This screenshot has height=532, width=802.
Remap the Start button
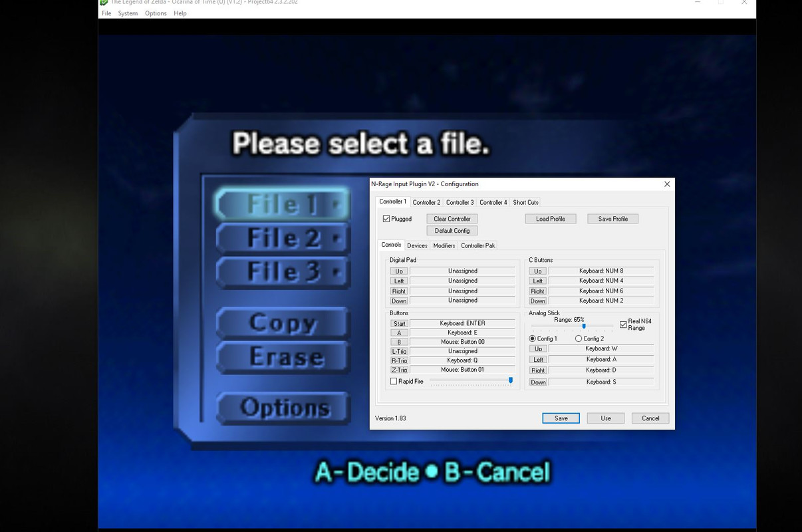[399, 324]
